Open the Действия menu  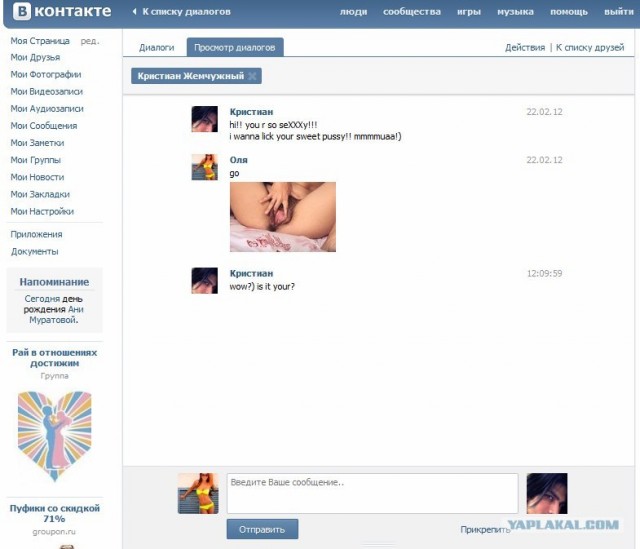(525, 47)
